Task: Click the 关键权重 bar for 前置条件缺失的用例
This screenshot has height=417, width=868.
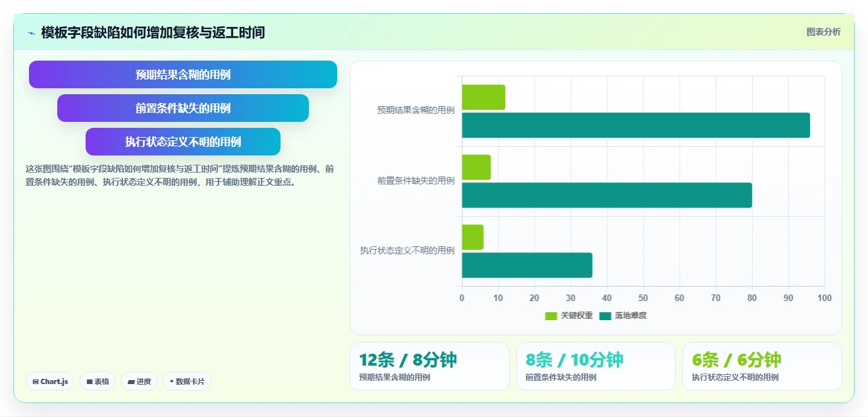Action: point(476,167)
